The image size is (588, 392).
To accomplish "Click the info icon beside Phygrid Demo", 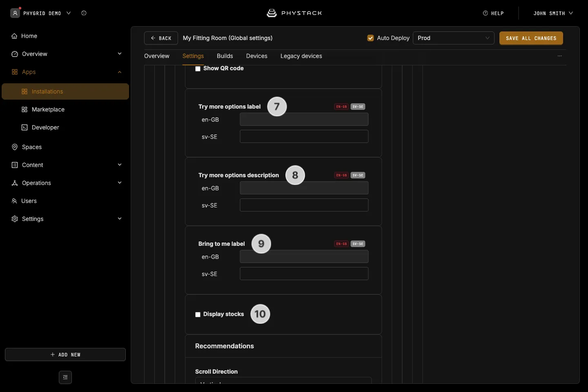I will tap(84, 13).
